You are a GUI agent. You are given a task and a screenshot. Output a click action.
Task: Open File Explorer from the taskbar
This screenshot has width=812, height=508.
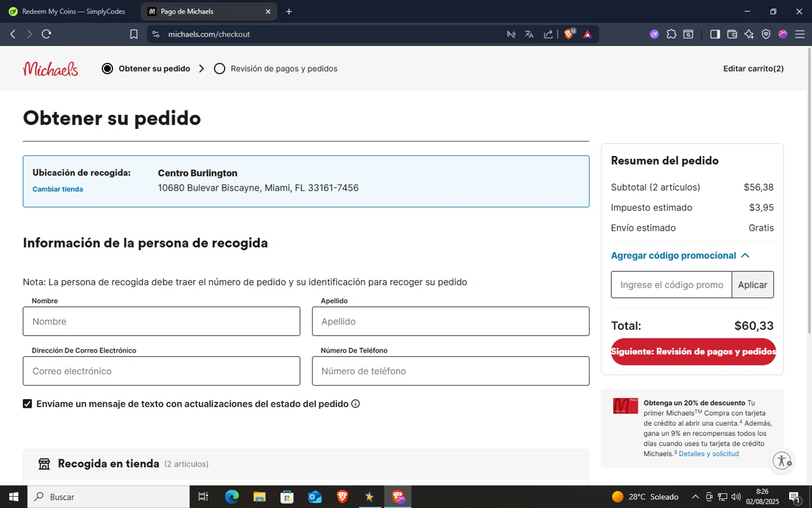pyautogui.click(x=259, y=497)
